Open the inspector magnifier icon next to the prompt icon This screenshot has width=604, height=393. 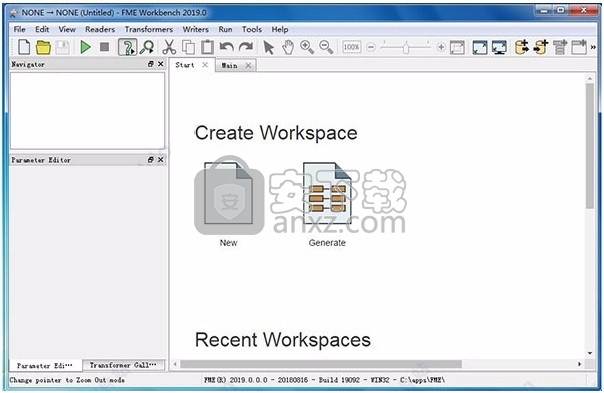(147, 47)
